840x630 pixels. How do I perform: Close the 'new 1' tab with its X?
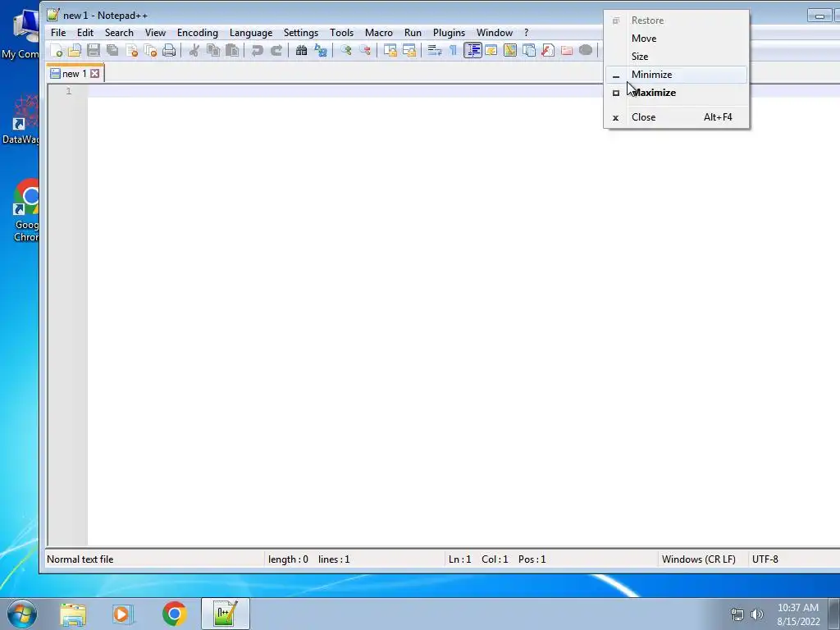coord(95,73)
